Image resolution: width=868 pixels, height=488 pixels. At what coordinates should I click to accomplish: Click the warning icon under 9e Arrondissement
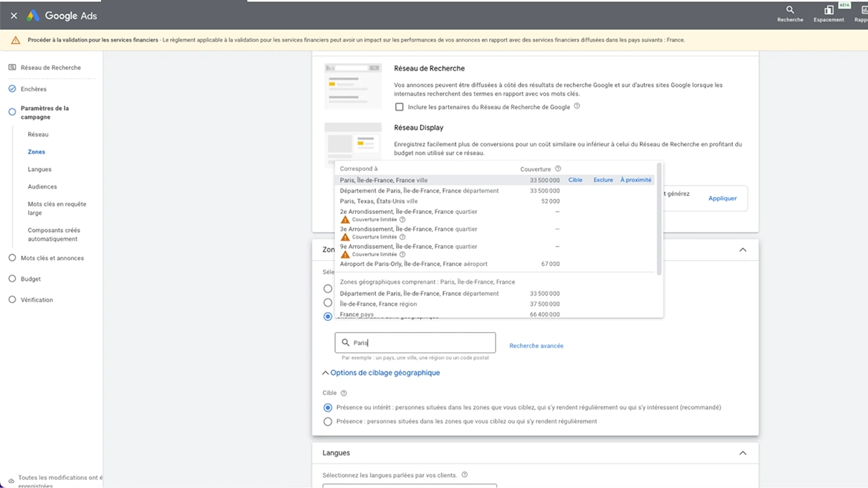pos(345,255)
